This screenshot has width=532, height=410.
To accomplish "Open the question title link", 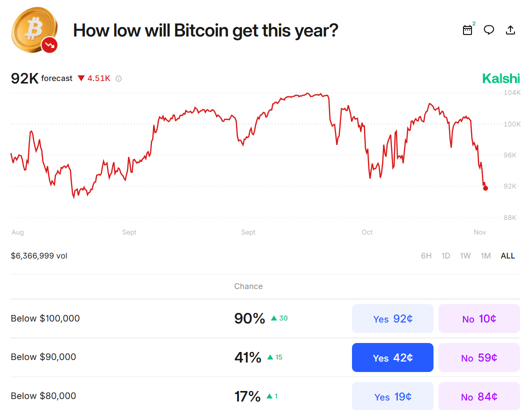I will (x=205, y=30).
